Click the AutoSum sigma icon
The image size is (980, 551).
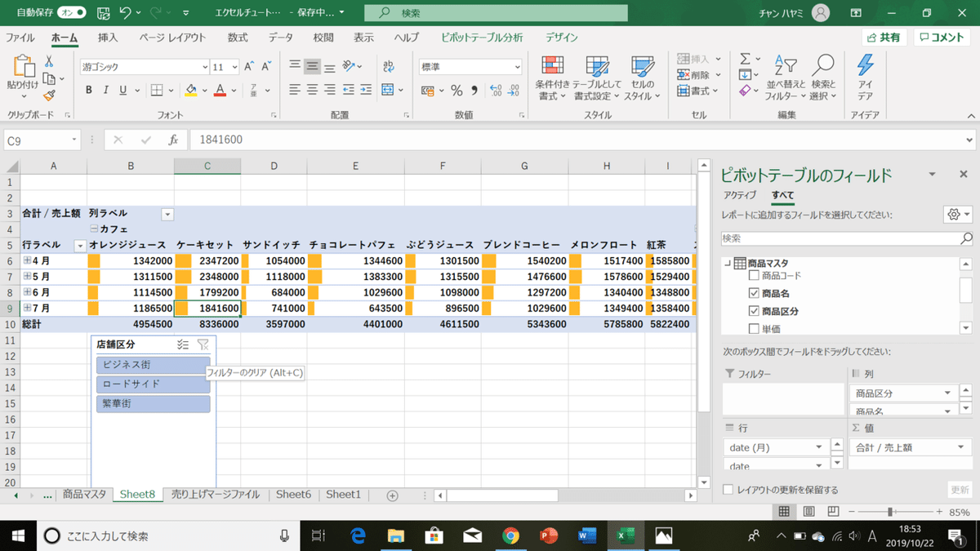745,59
